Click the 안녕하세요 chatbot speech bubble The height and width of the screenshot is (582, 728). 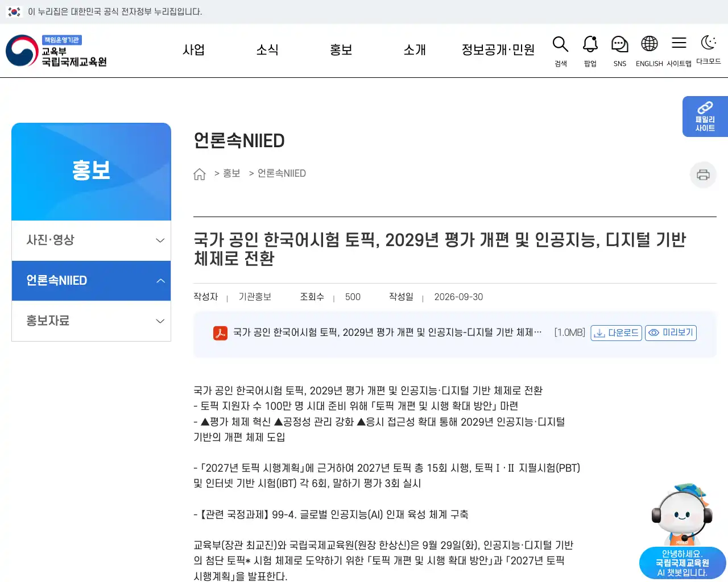(x=682, y=563)
